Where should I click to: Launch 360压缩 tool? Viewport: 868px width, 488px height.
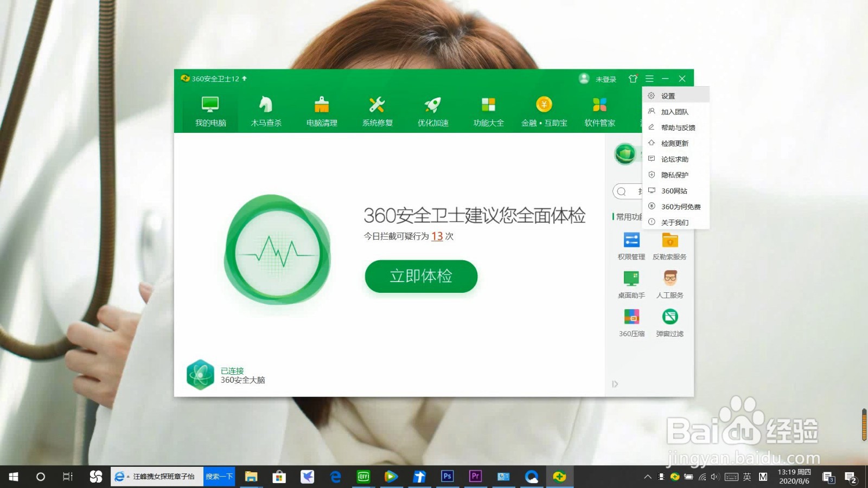[631, 322]
